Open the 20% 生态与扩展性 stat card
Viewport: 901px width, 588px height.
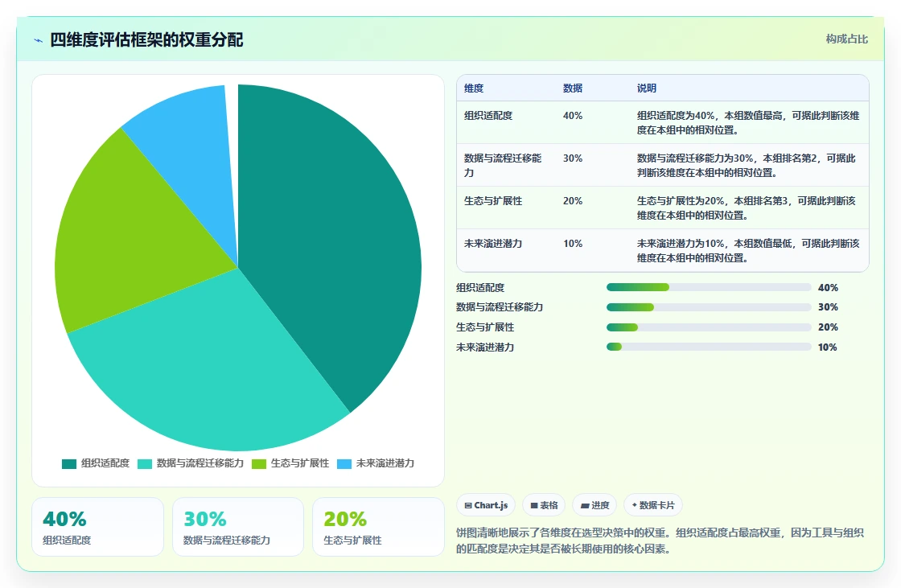378,527
